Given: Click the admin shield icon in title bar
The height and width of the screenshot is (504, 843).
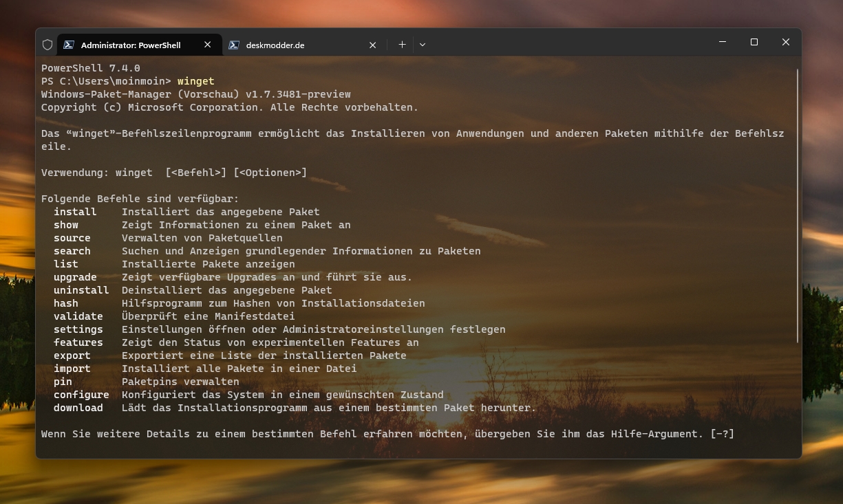Looking at the screenshot, I should pyautogui.click(x=47, y=45).
